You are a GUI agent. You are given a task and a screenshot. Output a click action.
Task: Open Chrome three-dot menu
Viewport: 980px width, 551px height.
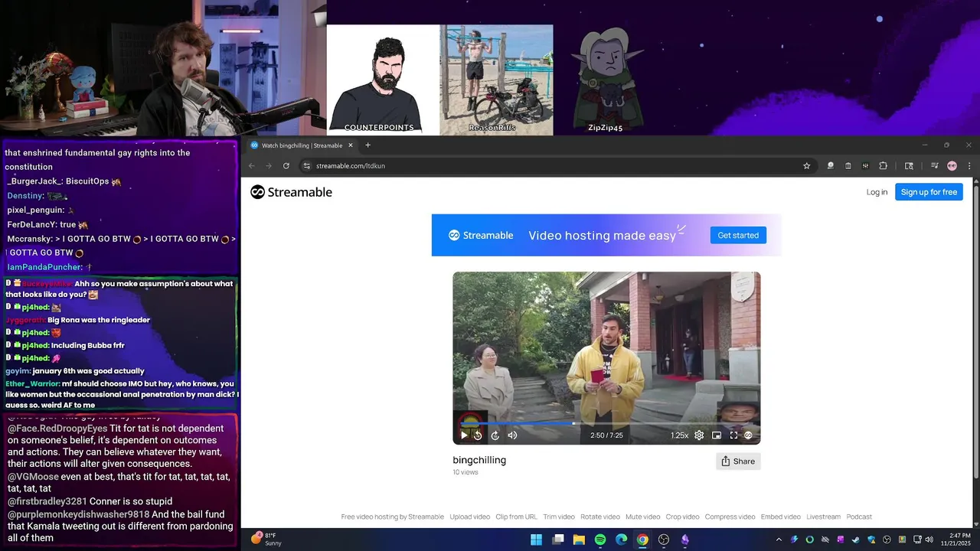pyautogui.click(x=969, y=165)
